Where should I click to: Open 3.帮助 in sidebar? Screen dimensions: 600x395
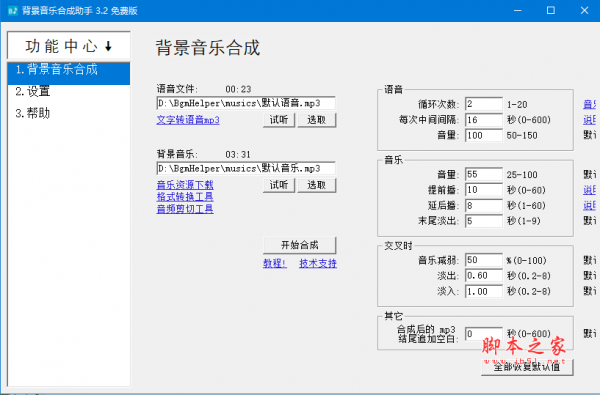coord(33,113)
